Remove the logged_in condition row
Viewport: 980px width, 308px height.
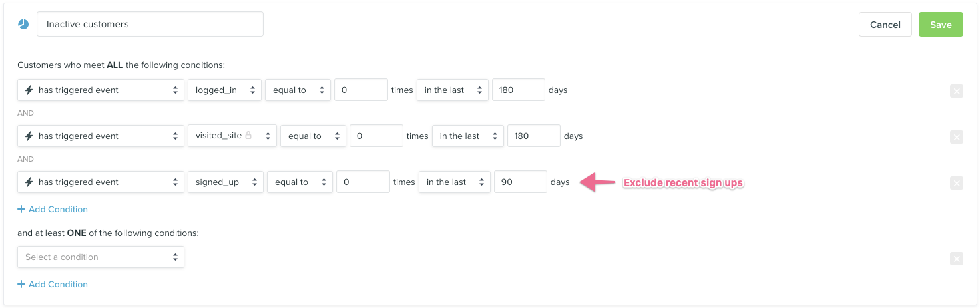coord(956,91)
